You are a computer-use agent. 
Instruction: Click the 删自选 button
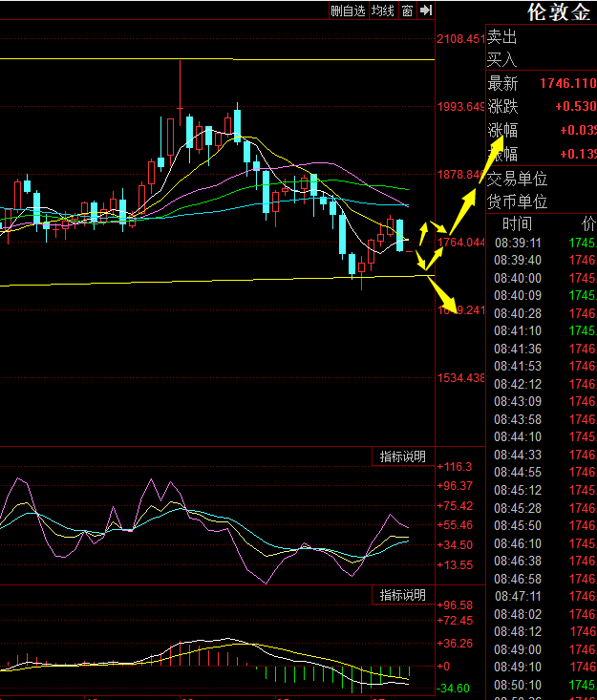tap(349, 11)
